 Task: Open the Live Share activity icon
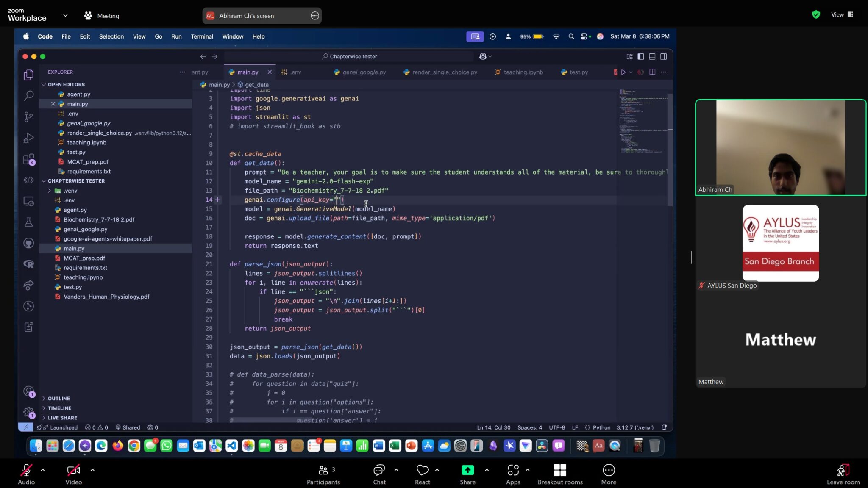pos(28,285)
